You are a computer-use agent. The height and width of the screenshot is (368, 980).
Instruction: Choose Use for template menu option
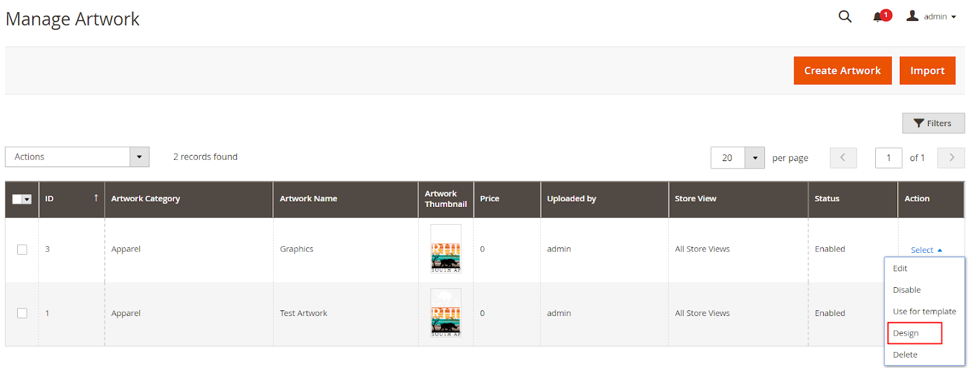coord(924,312)
